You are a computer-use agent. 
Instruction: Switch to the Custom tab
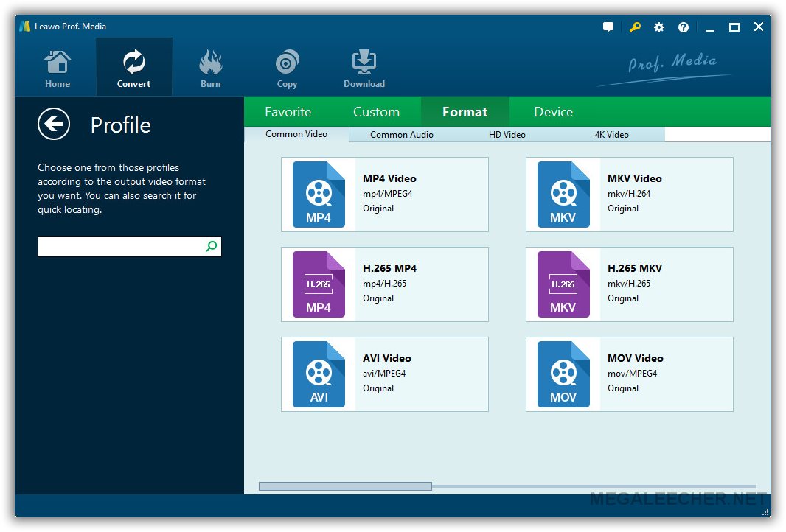click(377, 112)
